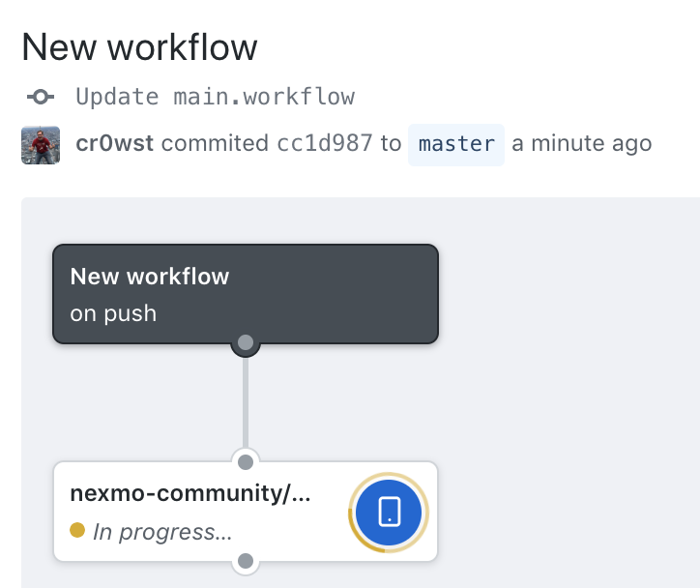This screenshot has height=588, width=700.
Task: Open the Update main.workflow commit message
Action: [216, 97]
